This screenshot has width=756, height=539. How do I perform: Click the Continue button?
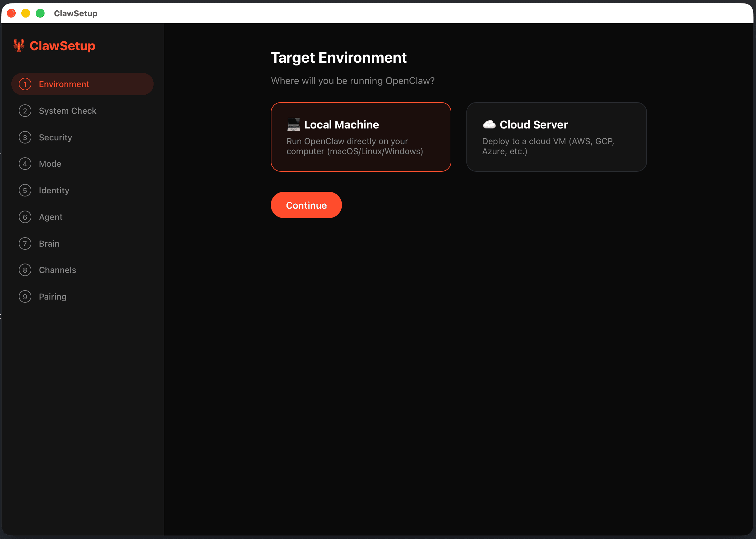coord(306,205)
